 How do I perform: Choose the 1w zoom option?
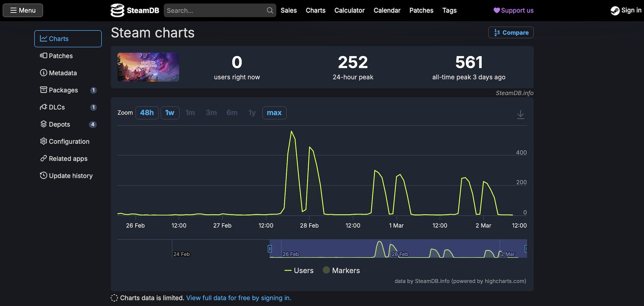click(170, 113)
